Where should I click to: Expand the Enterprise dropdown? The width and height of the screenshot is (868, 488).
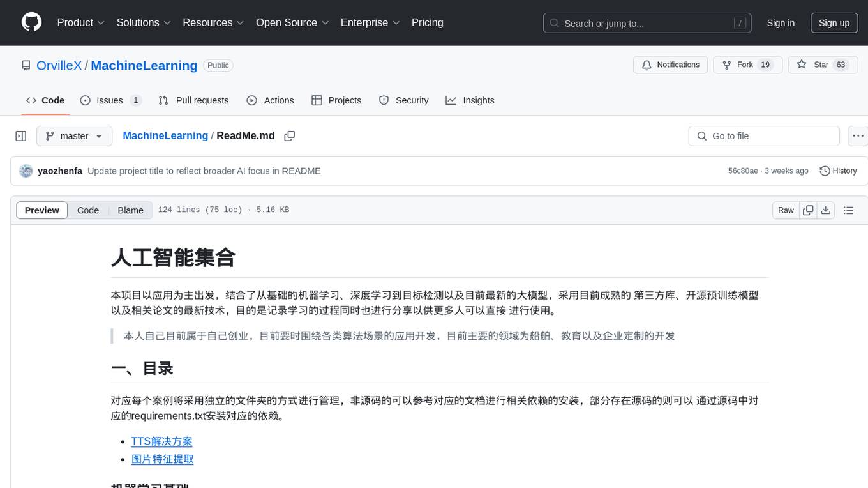[370, 22]
